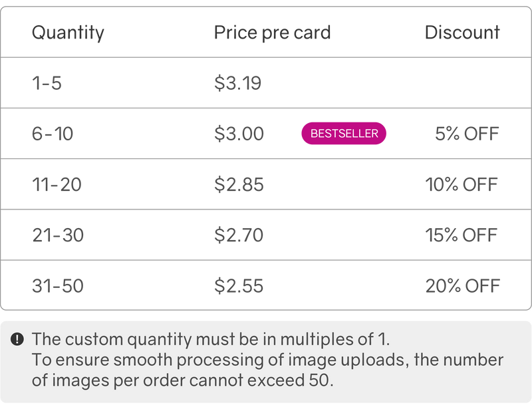Choose the 11-20 quantity tier
532x409 pixels.
pyautogui.click(x=57, y=184)
